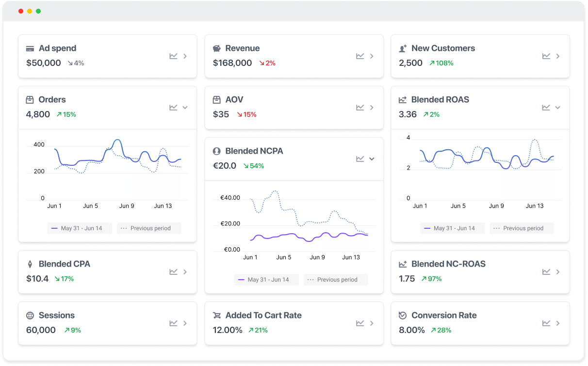Collapse the Blended ROAS chart panel

click(x=558, y=108)
